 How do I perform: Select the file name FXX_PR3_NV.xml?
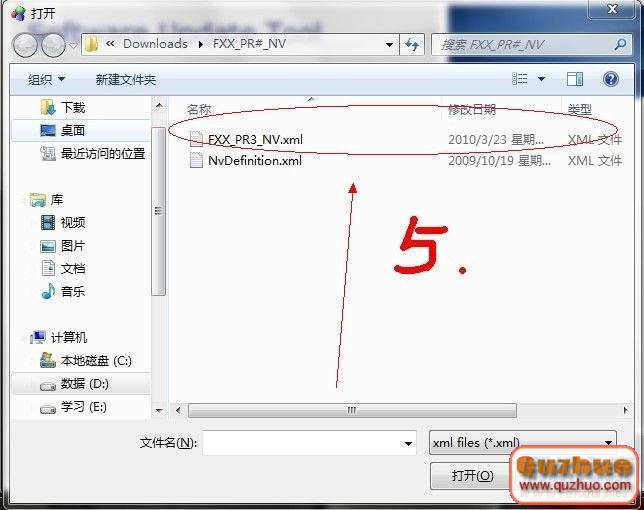point(255,139)
